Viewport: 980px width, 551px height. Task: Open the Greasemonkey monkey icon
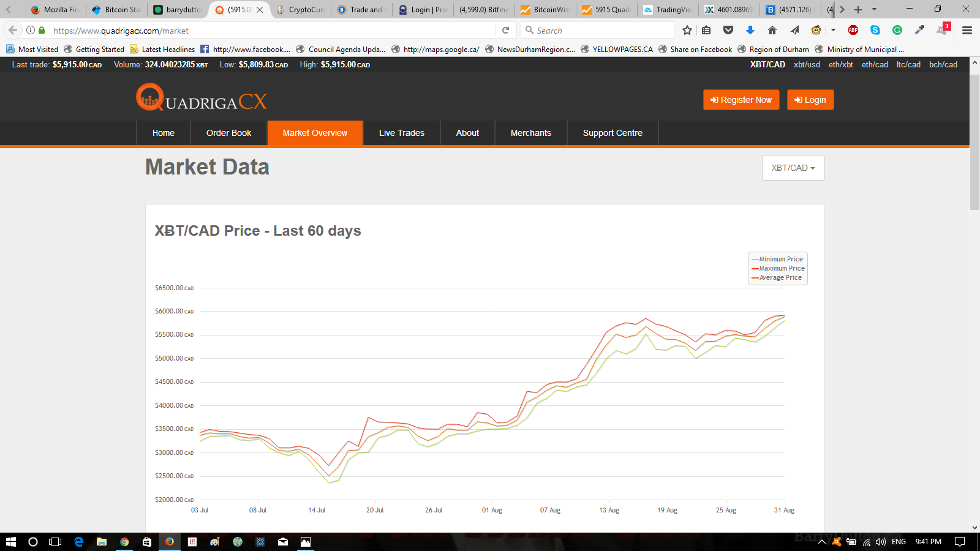[x=816, y=30]
